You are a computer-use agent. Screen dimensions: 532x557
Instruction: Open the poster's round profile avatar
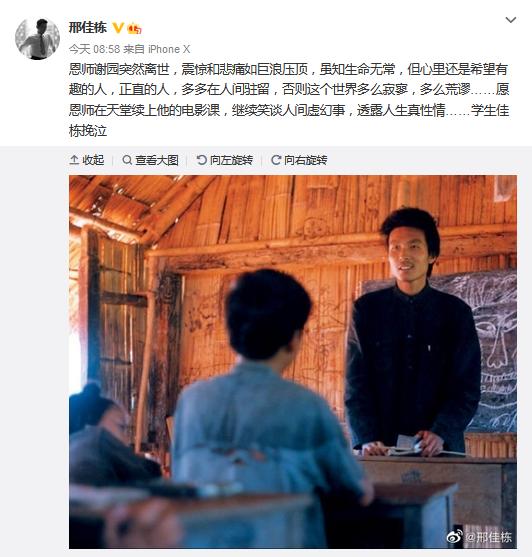point(37,39)
